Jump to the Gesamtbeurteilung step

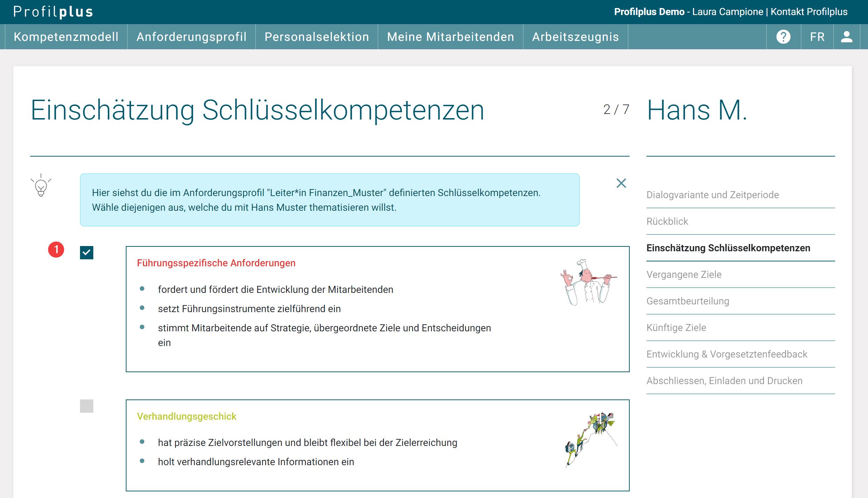(x=688, y=301)
